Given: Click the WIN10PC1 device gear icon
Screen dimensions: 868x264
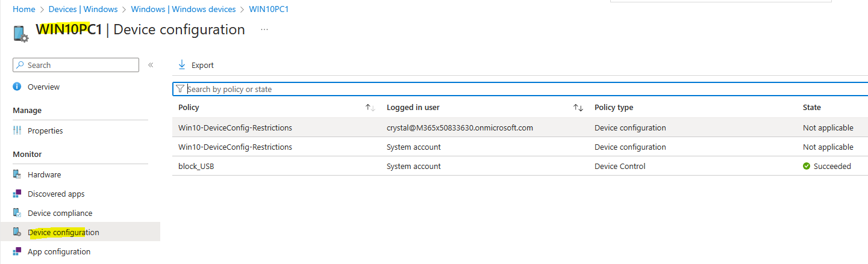Looking at the screenshot, I should click(x=20, y=34).
